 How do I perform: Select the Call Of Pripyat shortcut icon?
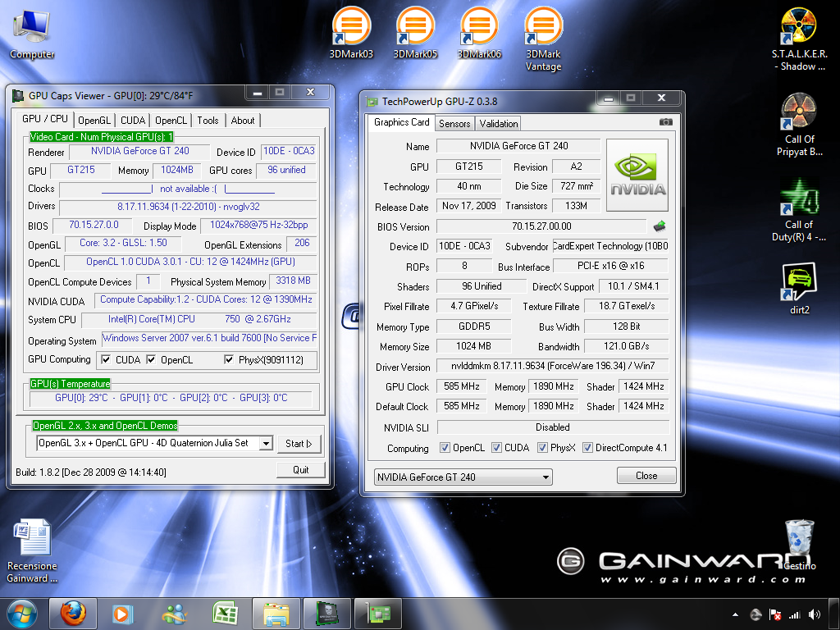coord(799,125)
